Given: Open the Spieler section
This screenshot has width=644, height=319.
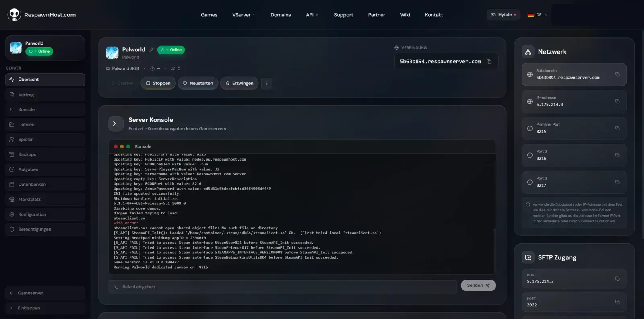Looking at the screenshot, I should (x=45, y=140).
